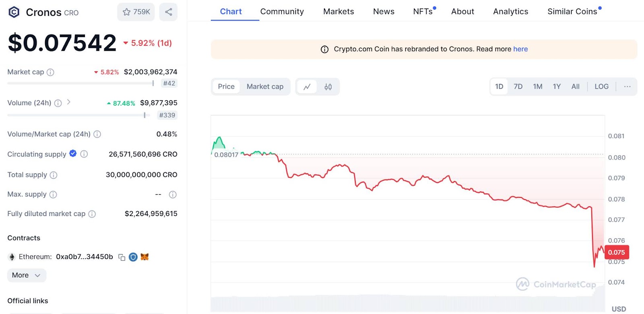The width and height of the screenshot is (644, 314).
Task: Click the volume value $9,877,395
Action: (x=159, y=103)
